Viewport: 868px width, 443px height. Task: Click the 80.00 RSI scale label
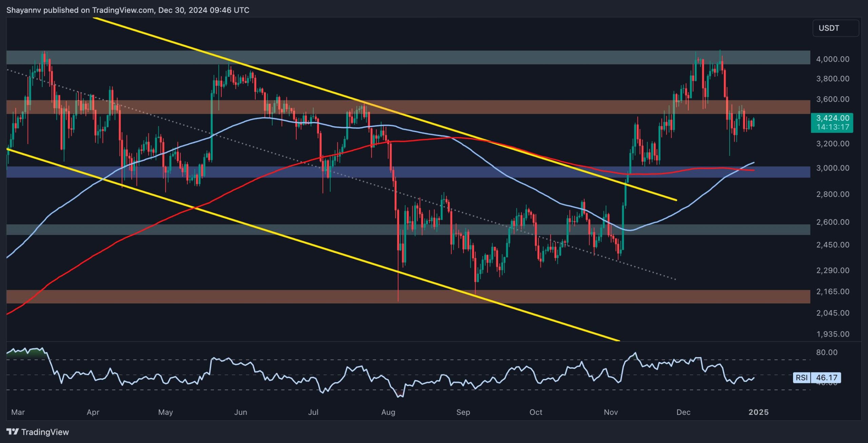coord(827,352)
